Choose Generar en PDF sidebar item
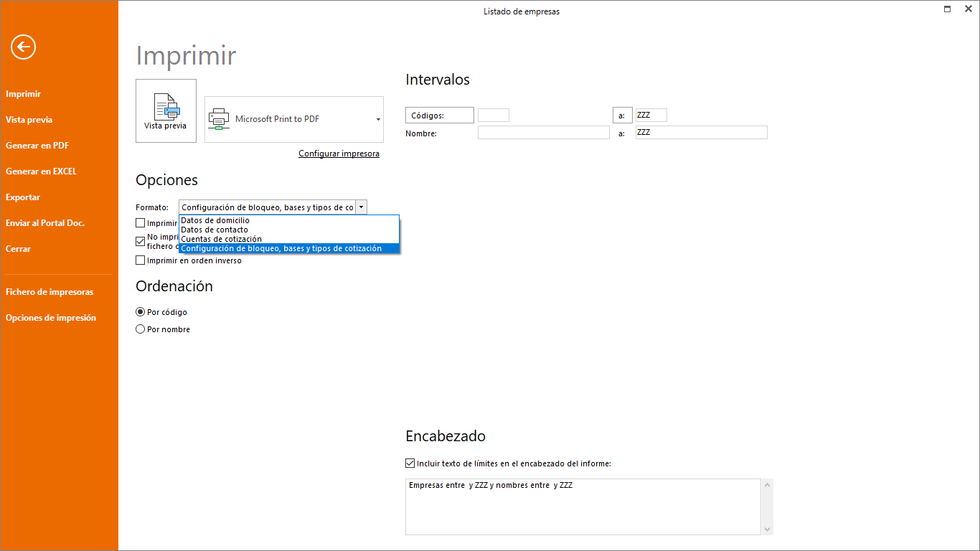 point(37,146)
